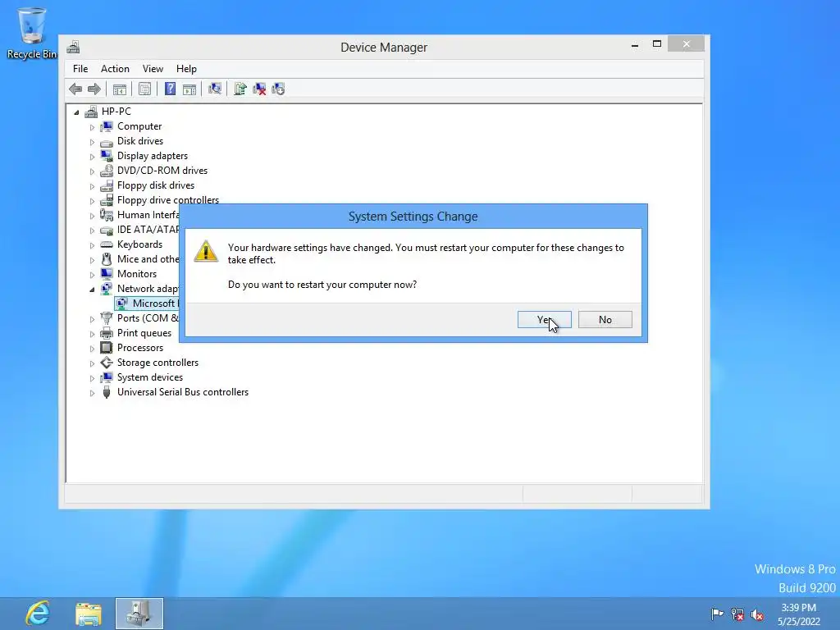
Task: Confirm restart by clicking Yes
Action: point(545,319)
